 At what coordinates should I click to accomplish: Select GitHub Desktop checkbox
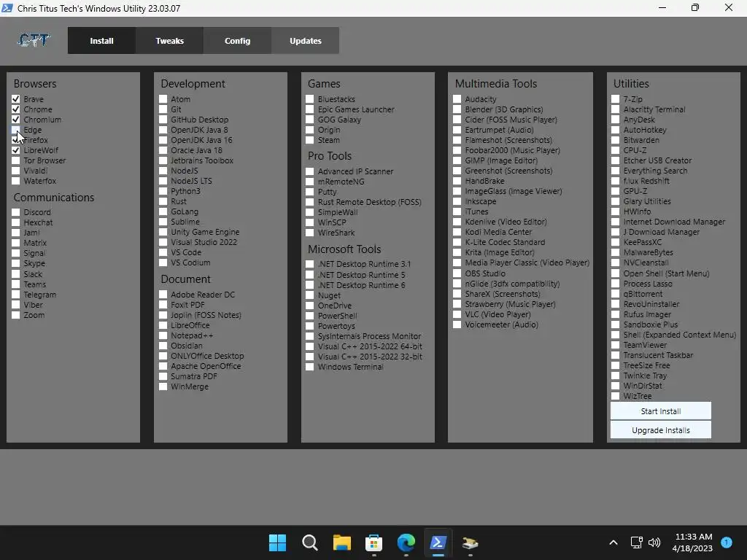click(163, 120)
